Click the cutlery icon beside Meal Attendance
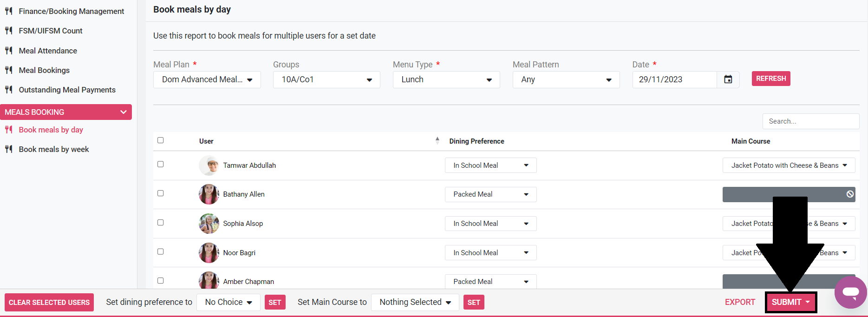 point(9,51)
